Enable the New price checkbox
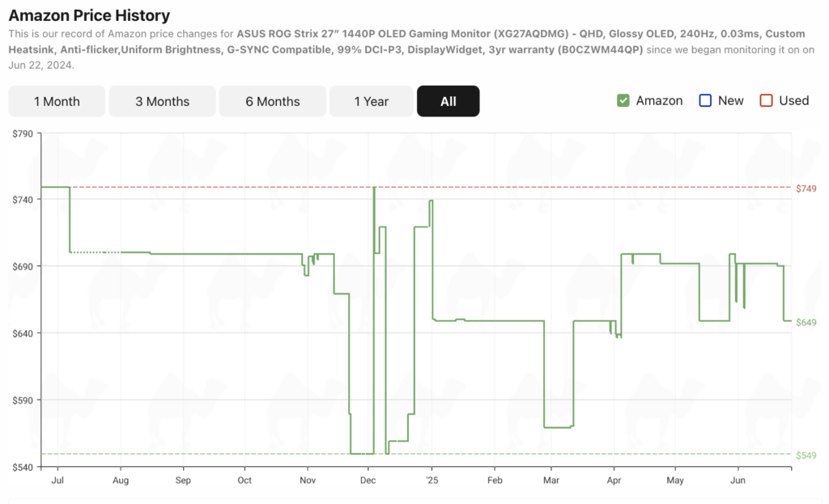The width and height of the screenshot is (829, 504). [705, 100]
